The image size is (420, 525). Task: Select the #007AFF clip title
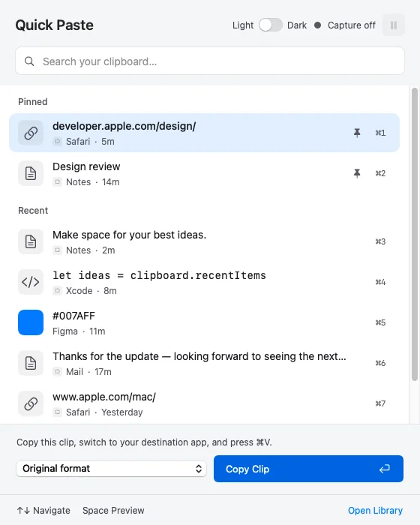point(73,316)
